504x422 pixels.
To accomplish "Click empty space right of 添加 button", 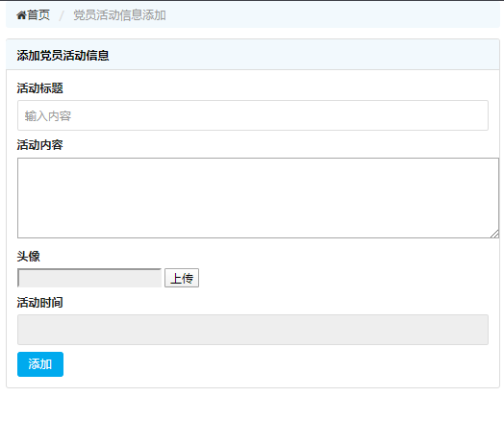I will pyautogui.click(x=276, y=364).
